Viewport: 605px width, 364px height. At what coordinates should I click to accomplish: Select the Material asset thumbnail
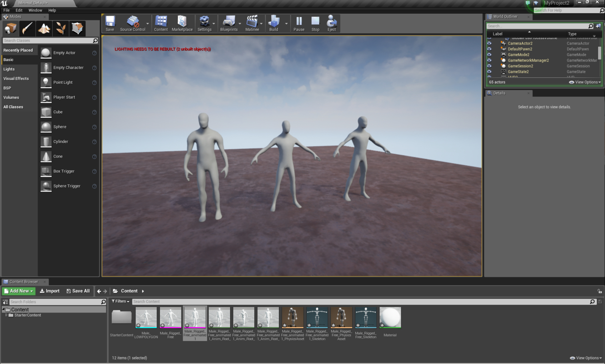tap(390, 317)
